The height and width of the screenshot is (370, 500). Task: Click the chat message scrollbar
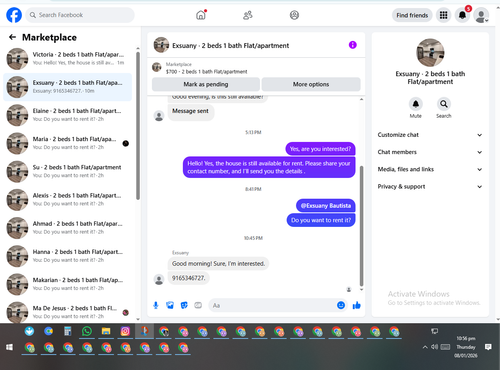tap(361, 226)
